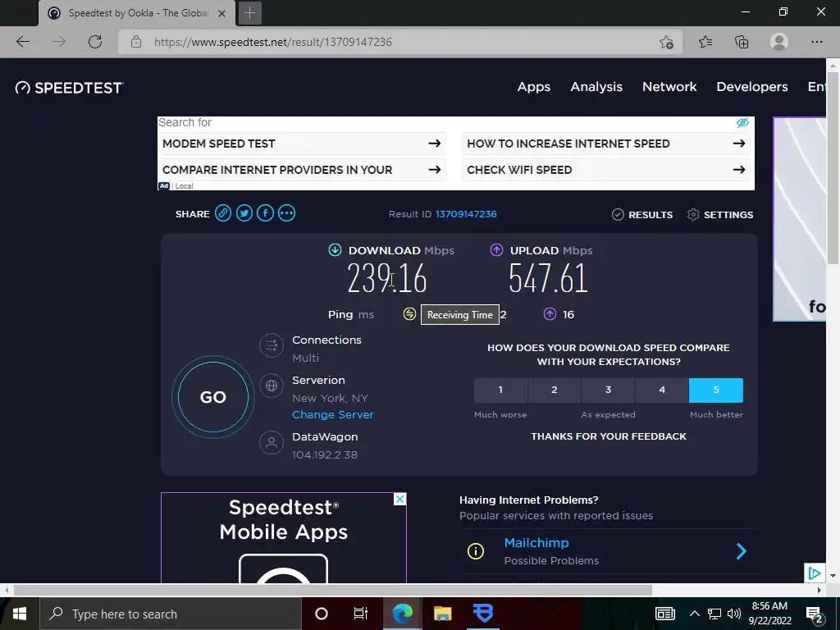Open browser Collections

[742, 42]
